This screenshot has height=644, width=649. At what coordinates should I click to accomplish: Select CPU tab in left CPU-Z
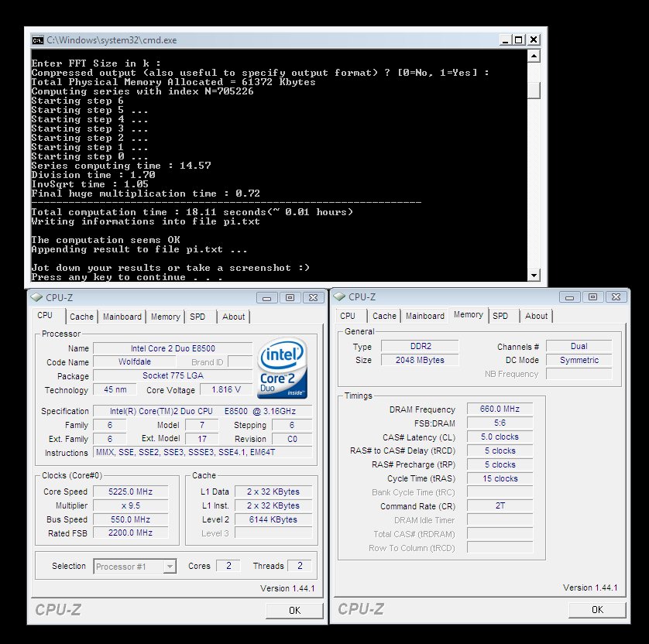[x=45, y=316]
